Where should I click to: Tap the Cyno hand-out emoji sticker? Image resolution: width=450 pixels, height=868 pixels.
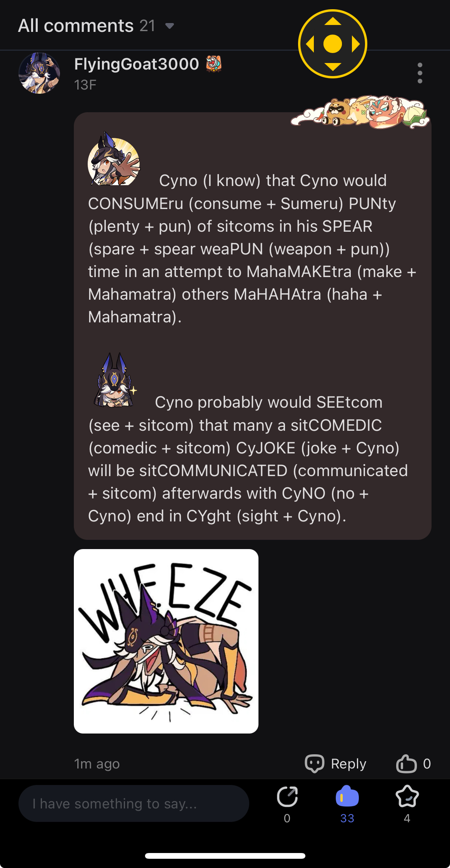click(114, 159)
